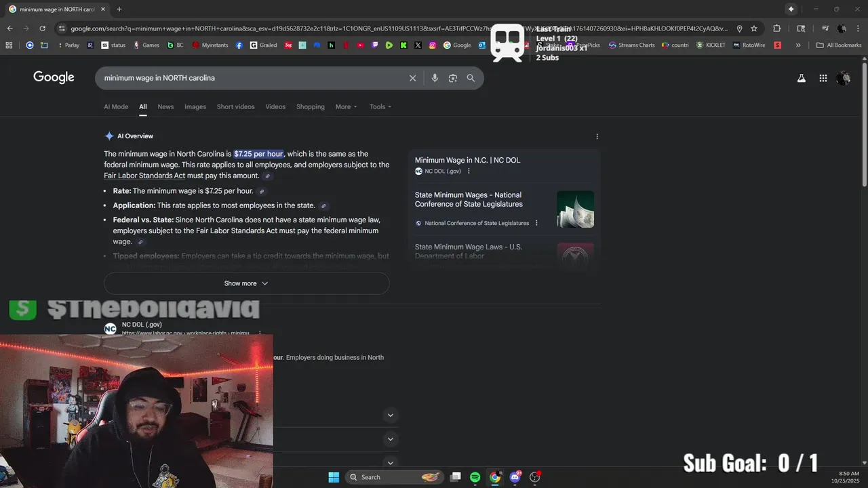Viewport: 868px width, 488px height.
Task: Click the magnifying glass search button
Action: coord(471,78)
